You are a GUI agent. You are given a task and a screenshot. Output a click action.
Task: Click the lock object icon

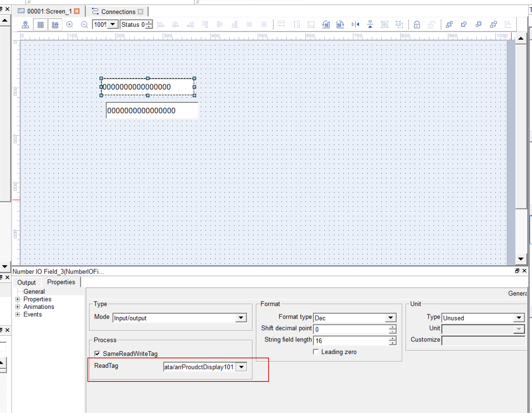(x=417, y=25)
